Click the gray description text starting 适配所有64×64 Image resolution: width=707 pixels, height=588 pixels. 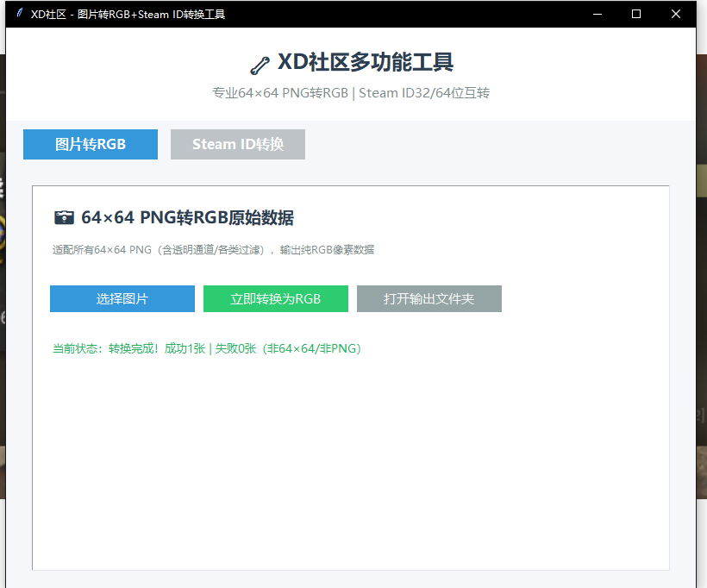pos(213,250)
